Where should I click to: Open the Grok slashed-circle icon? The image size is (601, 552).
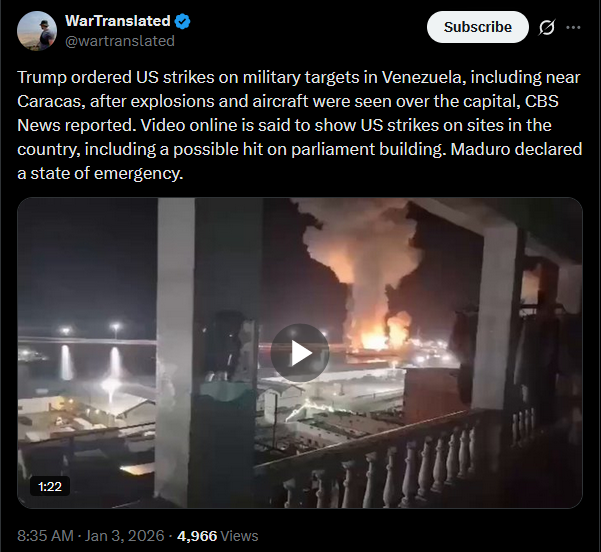547,27
